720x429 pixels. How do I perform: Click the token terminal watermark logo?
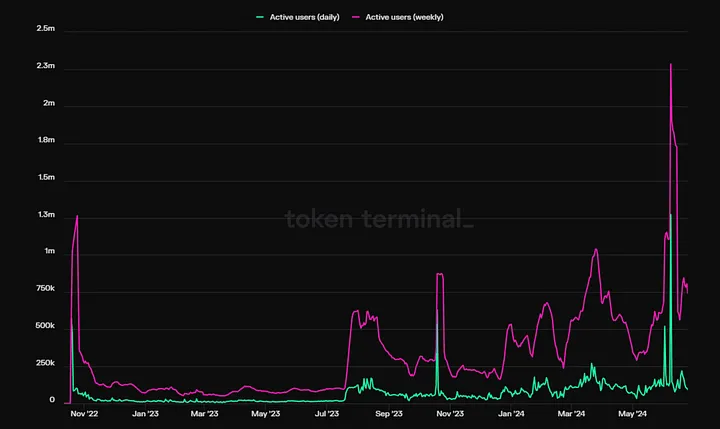tap(379, 219)
